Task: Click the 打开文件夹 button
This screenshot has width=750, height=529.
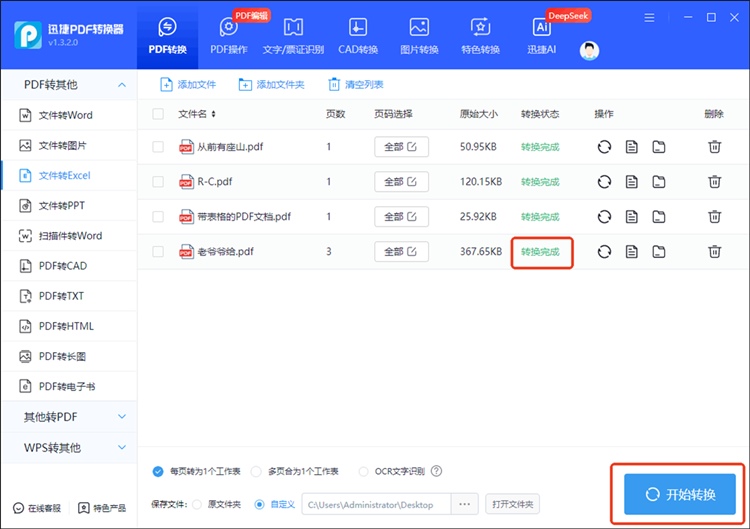Action: pos(513,504)
